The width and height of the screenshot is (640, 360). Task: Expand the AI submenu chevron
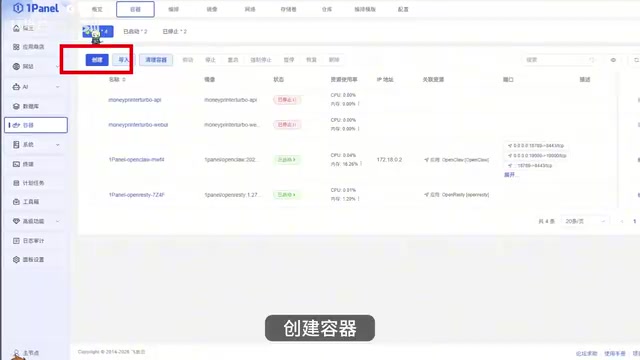(58, 87)
